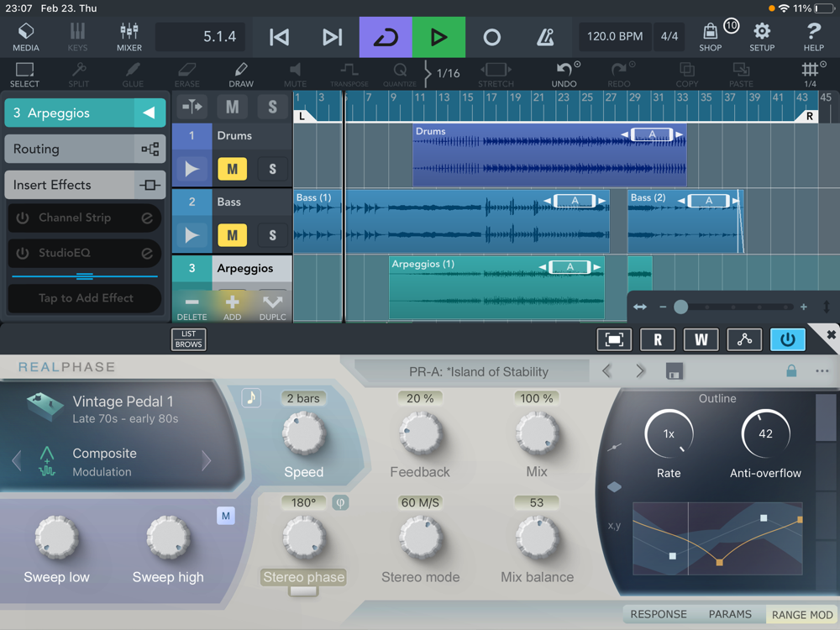Change the 4/4 time signature
Viewport: 840px width, 630px height.
click(x=669, y=36)
